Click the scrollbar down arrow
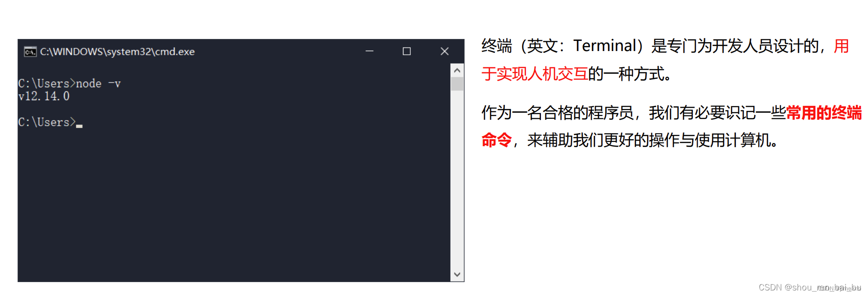868x296 pixels. pos(457,274)
